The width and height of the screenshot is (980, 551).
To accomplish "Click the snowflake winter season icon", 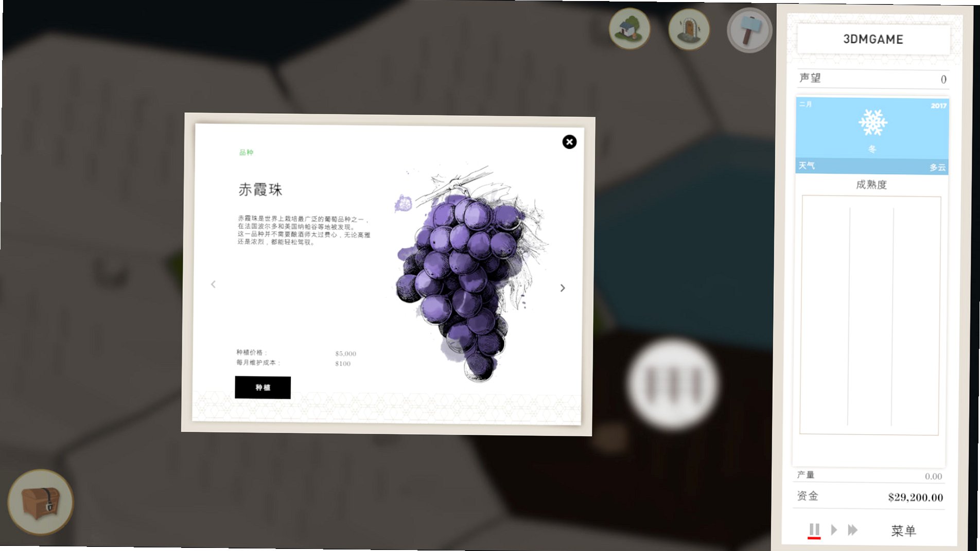I will [873, 122].
